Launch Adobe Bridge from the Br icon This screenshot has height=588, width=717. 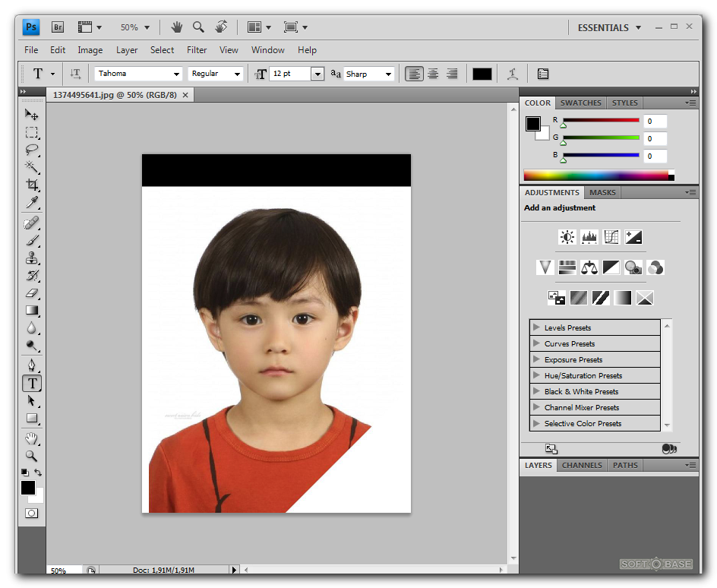click(58, 27)
